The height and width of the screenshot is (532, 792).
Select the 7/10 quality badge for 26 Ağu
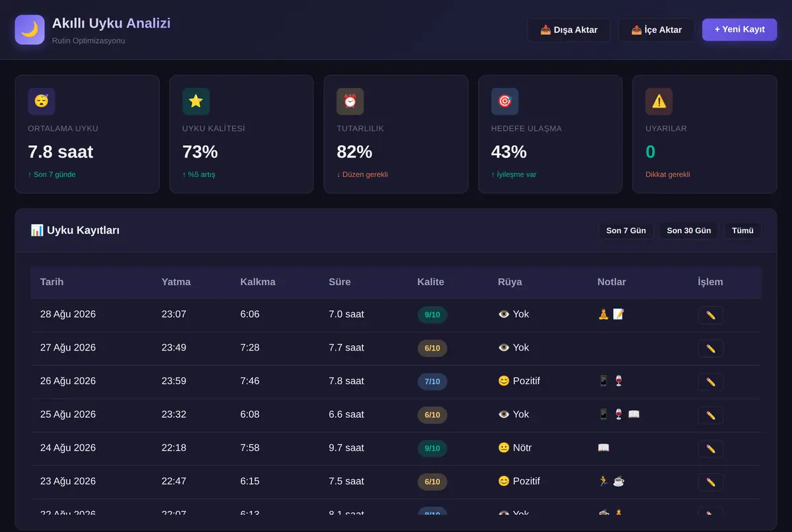point(432,382)
